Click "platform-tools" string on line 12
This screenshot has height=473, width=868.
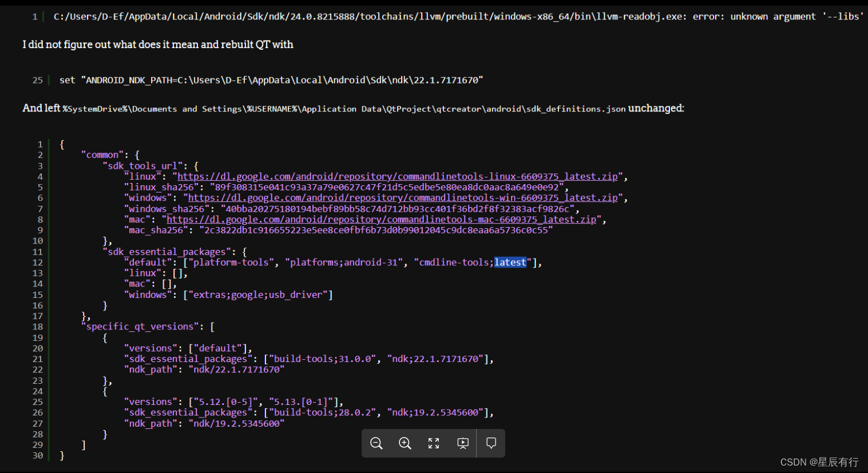[x=231, y=263]
